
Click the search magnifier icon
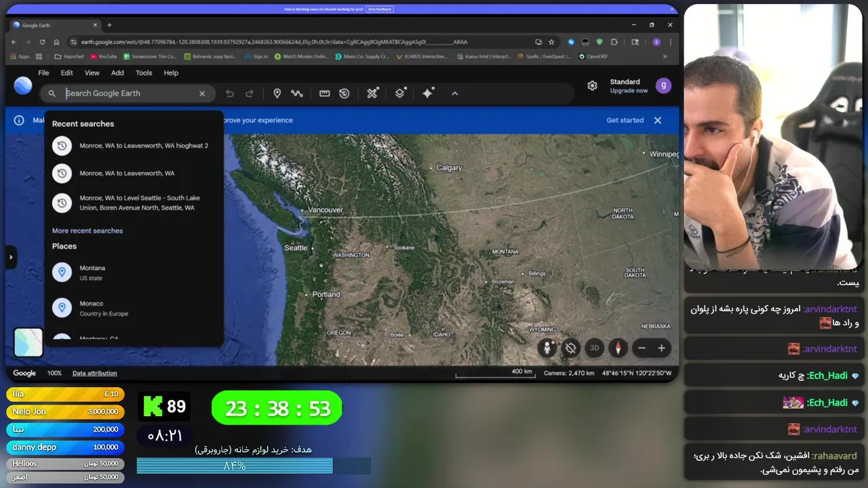pyautogui.click(x=52, y=94)
